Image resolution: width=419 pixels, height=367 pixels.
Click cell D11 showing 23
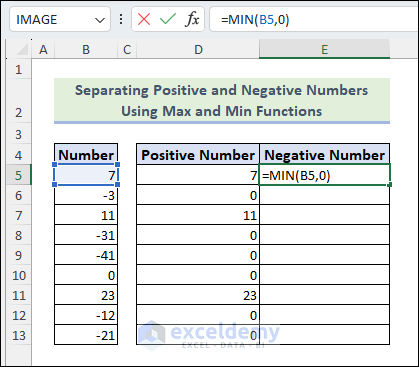pyautogui.click(x=198, y=295)
